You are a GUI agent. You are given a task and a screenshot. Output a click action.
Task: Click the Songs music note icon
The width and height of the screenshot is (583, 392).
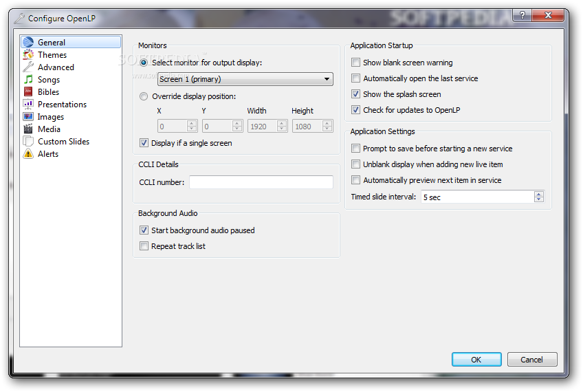(28, 79)
